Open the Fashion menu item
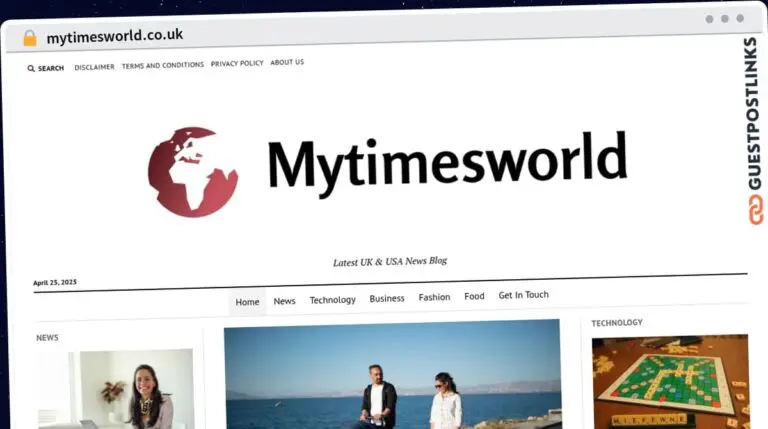The height and width of the screenshot is (429, 768). point(434,297)
